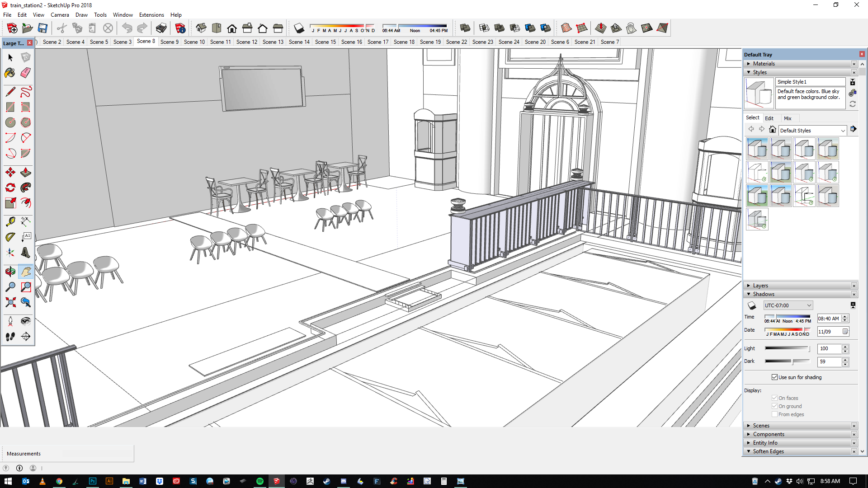This screenshot has width=868, height=488.
Task: Select the Tape Measure tool
Action: (x=10, y=221)
